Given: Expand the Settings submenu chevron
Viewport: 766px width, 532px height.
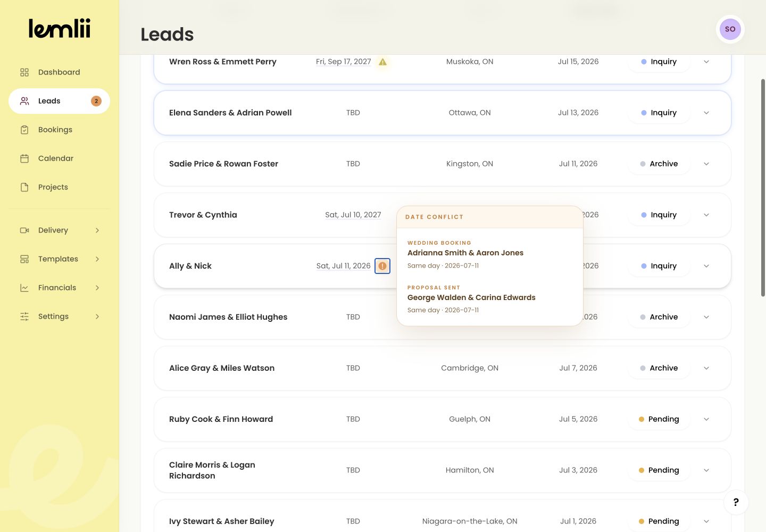Looking at the screenshot, I should [x=97, y=317].
